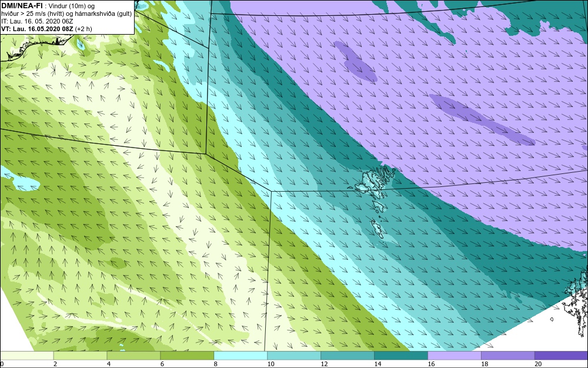This screenshot has height=368, width=588.
Task: Select the 6–8 m/s olive green legend swatch
Action: (187, 355)
